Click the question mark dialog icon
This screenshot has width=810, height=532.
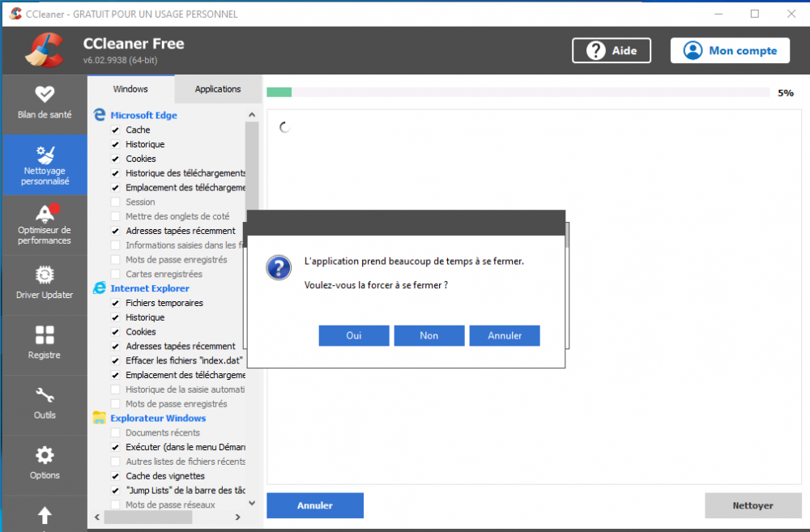(279, 267)
